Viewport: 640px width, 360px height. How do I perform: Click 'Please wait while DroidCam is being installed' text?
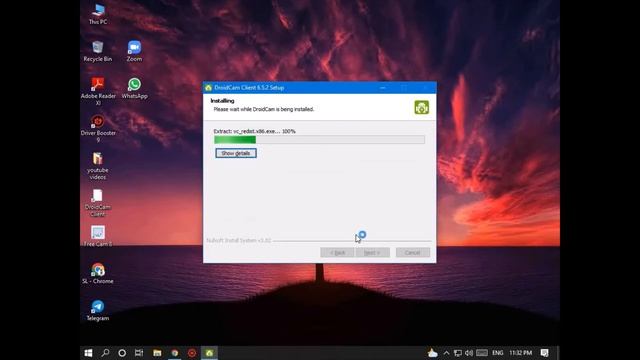tap(264, 109)
